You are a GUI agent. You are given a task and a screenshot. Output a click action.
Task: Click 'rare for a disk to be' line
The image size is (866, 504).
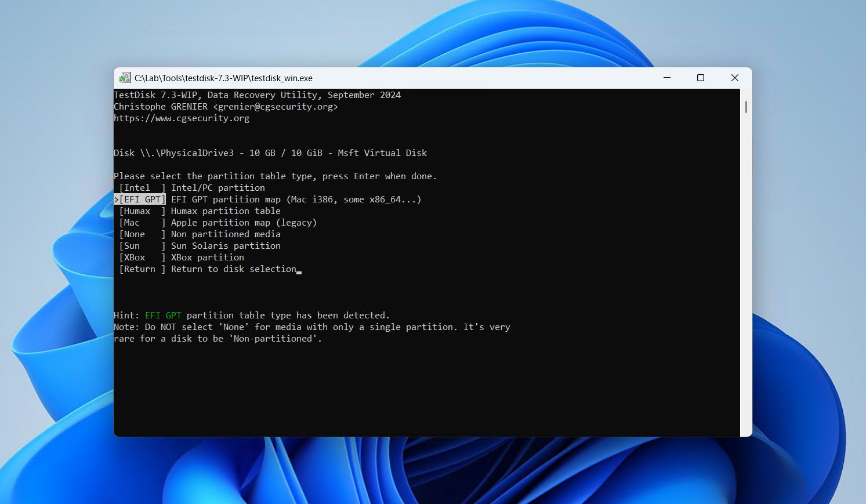coord(218,339)
